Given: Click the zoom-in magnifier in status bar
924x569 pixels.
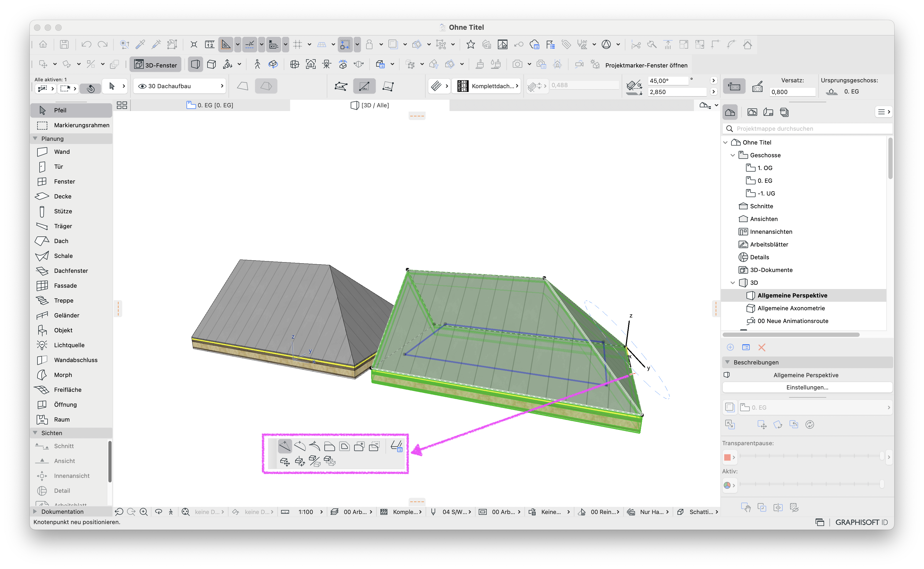Looking at the screenshot, I should tap(143, 512).
